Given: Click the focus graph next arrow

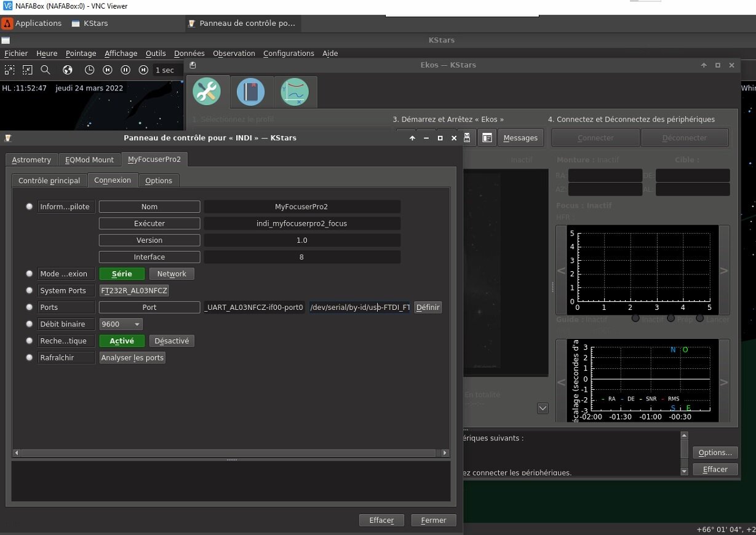Looking at the screenshot, I should click(723, 271).
